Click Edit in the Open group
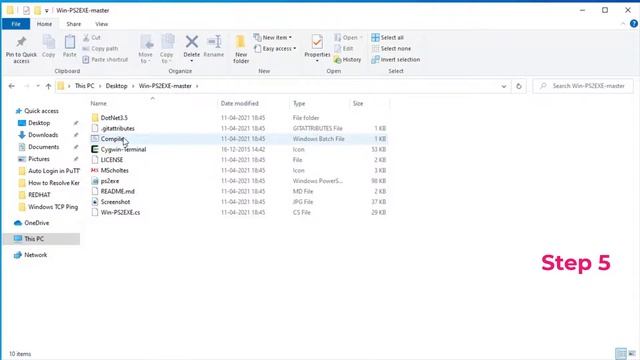 click(343, 49)
